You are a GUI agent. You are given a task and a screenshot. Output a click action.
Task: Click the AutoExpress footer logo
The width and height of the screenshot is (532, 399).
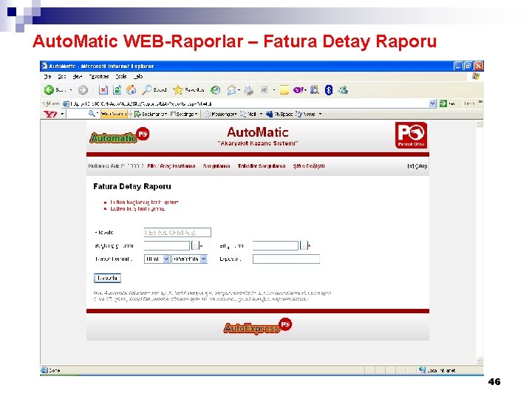pyautogui.click(x=258, y=327)
